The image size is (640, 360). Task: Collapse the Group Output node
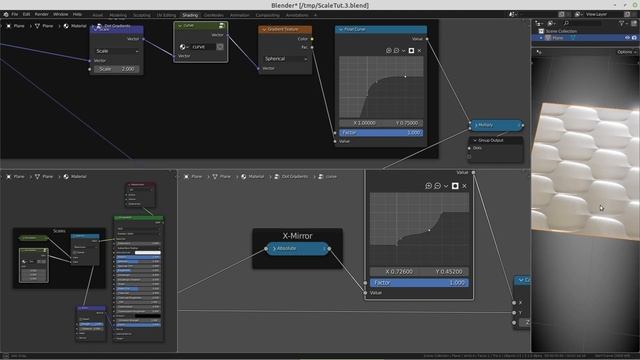pyautogui.click(x=475, y=140)
